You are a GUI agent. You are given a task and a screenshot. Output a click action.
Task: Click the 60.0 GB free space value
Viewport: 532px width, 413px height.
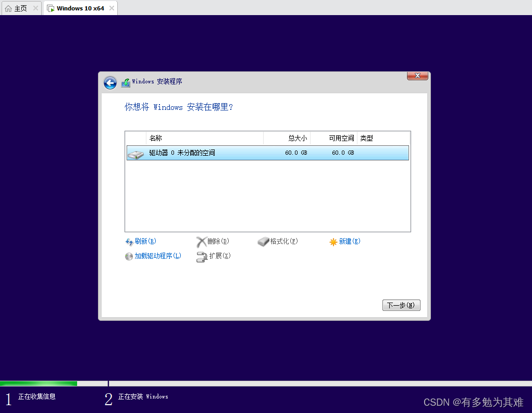343,153
